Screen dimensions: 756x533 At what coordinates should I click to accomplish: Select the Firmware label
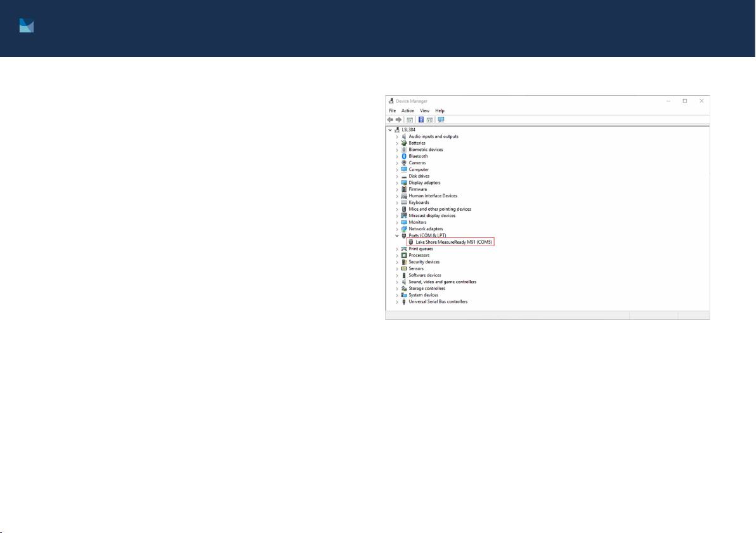coord(417,190)
